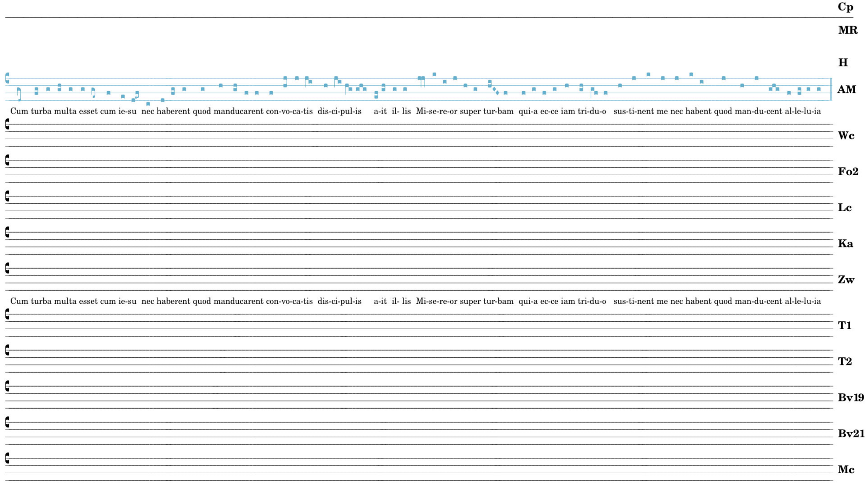Select the MR manuscript label
Screen dimensions: 868x493
[847, 30]
